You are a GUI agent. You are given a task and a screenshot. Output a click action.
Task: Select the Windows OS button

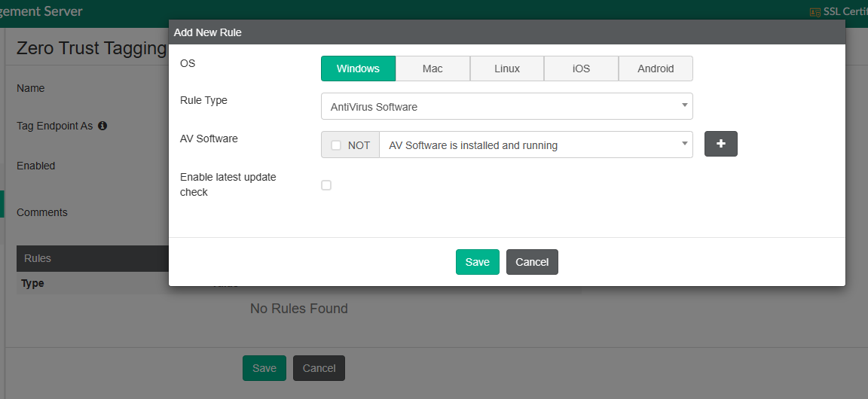(x=358, y=69)
